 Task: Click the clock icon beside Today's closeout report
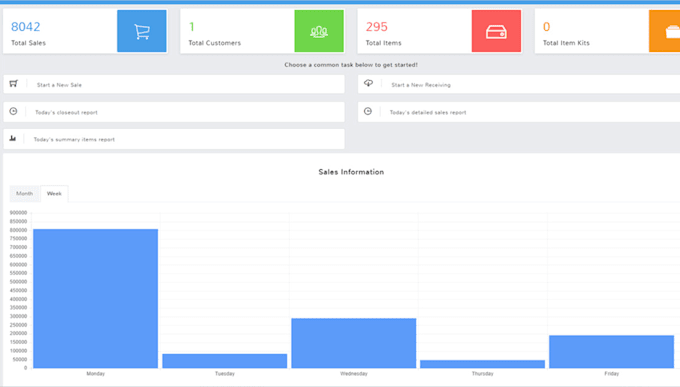point(13,112)
